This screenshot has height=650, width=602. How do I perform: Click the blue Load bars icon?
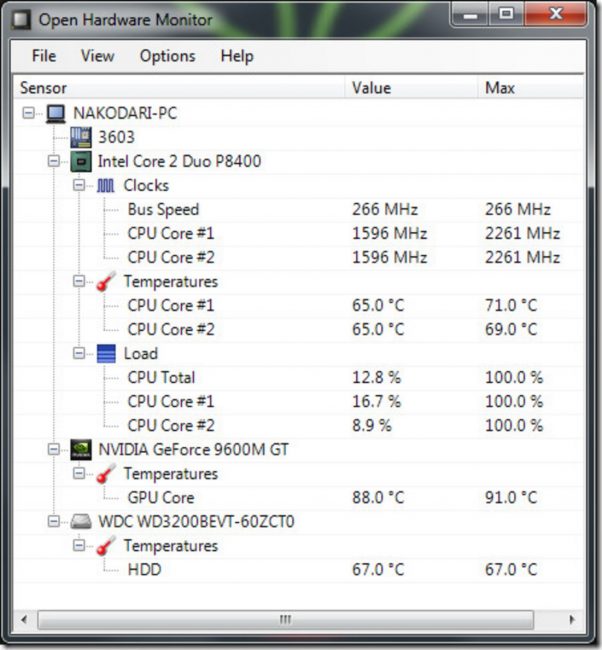click(x=106, y=354)
